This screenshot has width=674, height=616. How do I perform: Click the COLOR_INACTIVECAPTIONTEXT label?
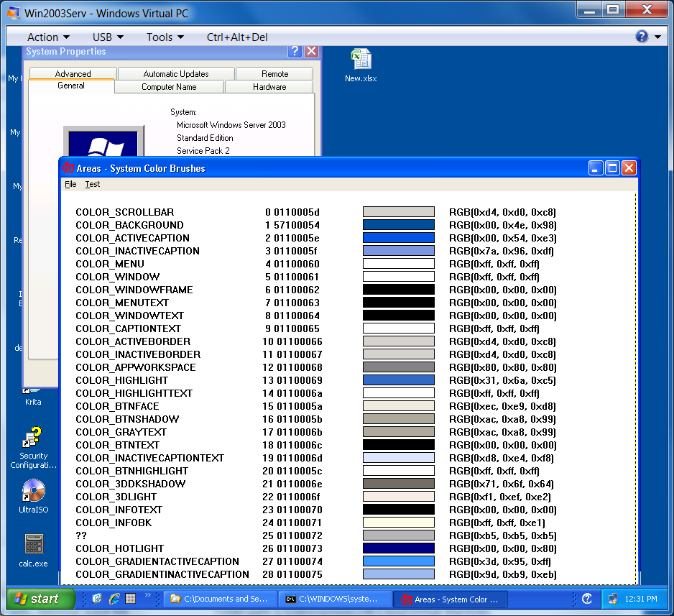149,458
